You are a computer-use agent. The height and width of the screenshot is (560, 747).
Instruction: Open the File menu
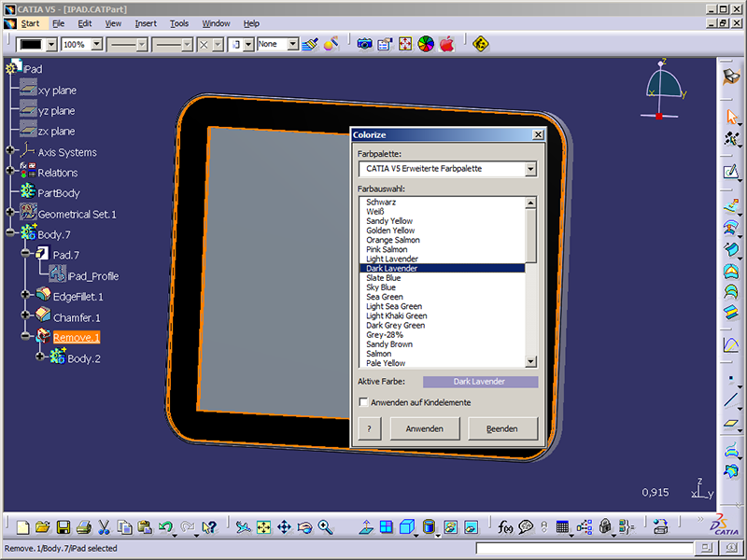(58, 23)
